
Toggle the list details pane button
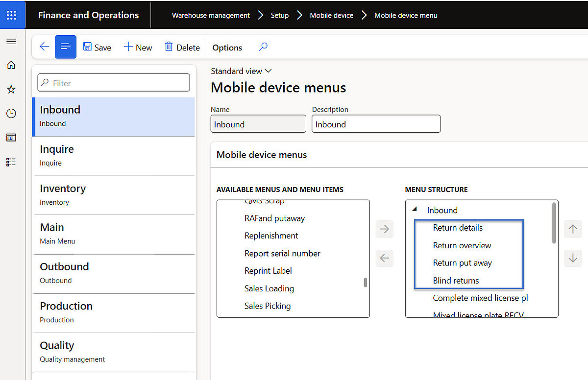click(66, 47)
